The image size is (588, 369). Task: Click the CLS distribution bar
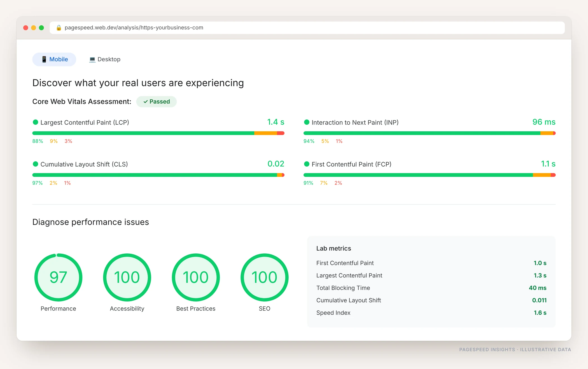point(158,175)
